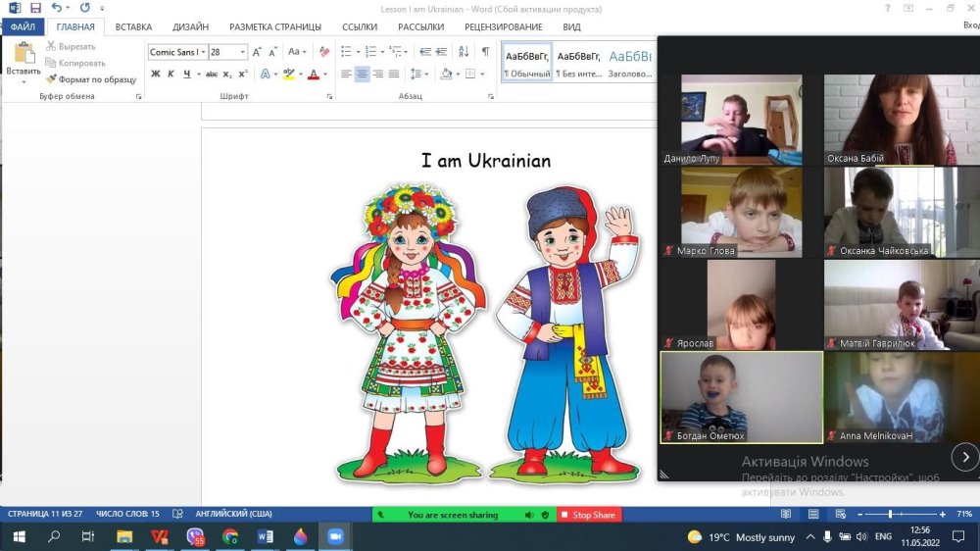Apply bulleted list
This screenshot has height=551, width=980.
[346, 52]
